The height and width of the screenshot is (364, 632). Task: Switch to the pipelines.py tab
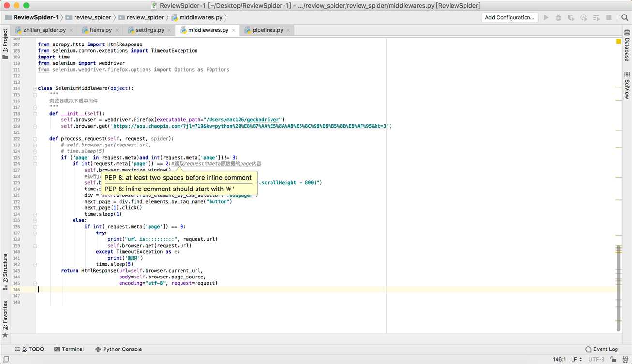coord(267,30)
